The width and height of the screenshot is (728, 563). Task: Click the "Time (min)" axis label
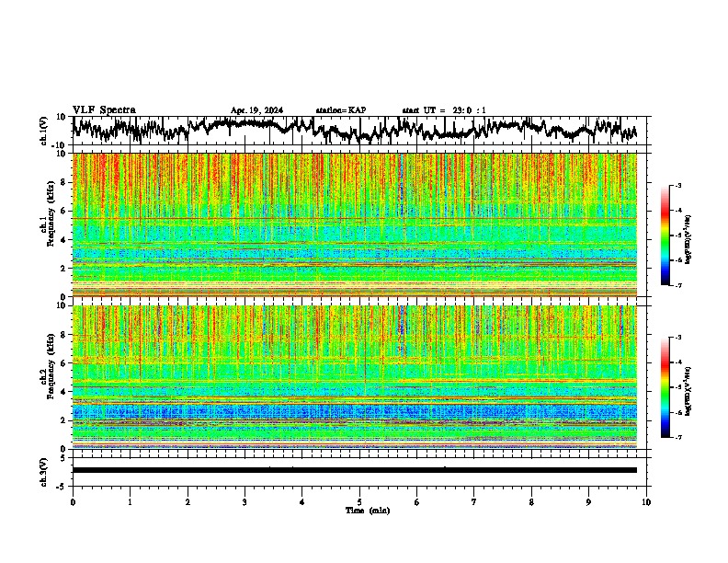(x=368, y=511)
